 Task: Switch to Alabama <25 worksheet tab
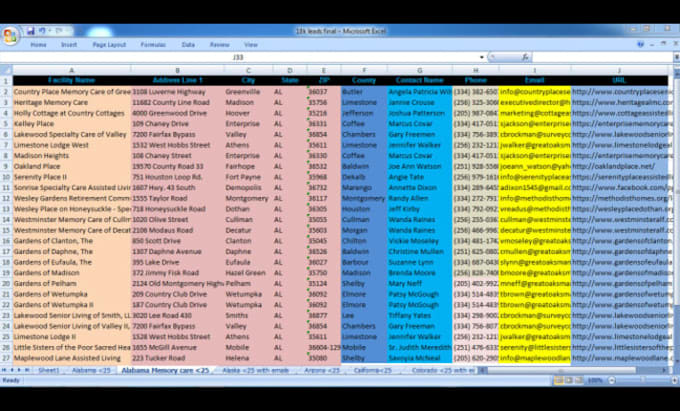pos(91,370)
